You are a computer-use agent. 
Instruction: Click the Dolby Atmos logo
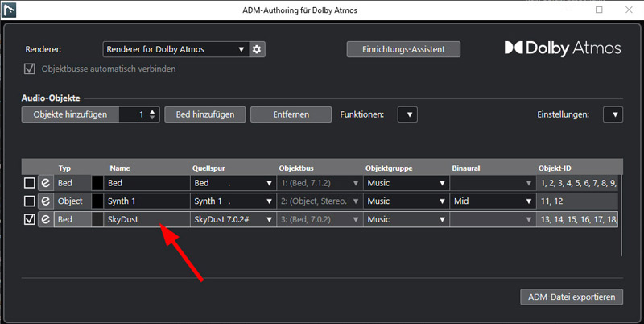point(562,48)
